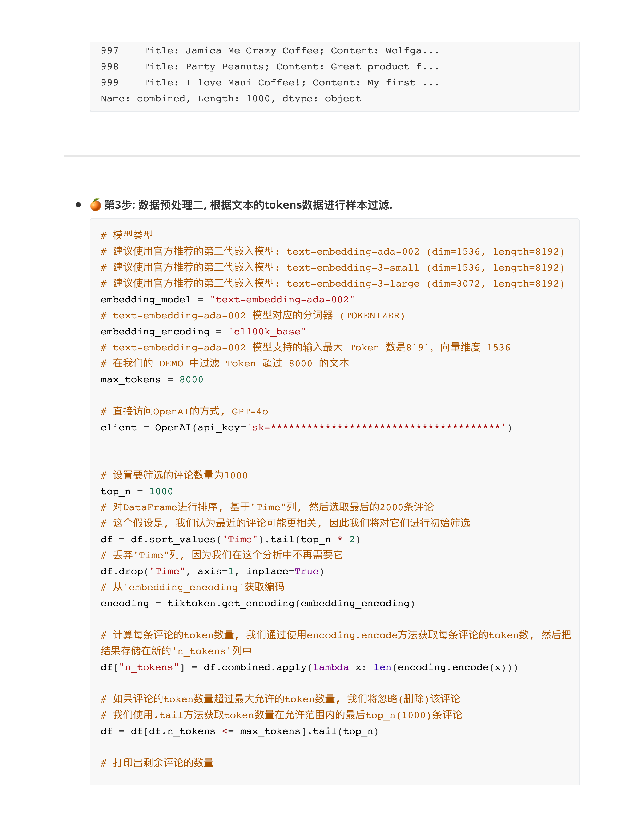Screen dimensions: 644x833
Task: Select the top_n = 1000 assignment
Action: click(x=136, y=491)
